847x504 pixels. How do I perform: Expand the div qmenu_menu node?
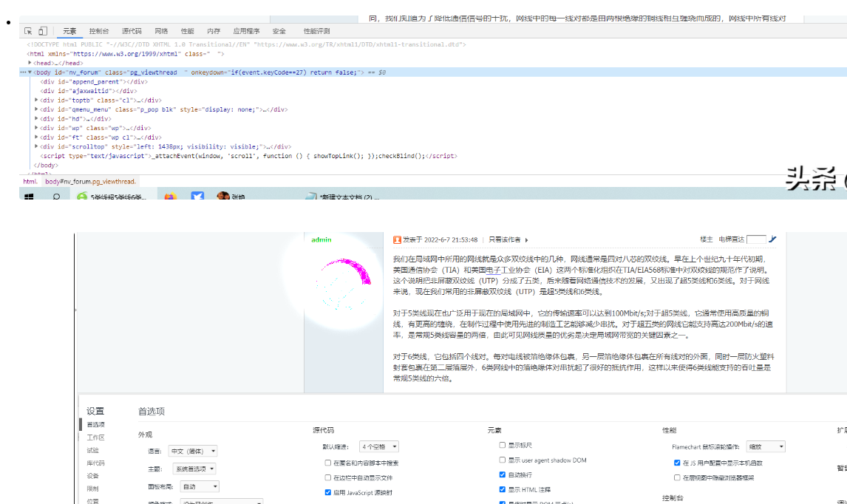pos(36,109)
